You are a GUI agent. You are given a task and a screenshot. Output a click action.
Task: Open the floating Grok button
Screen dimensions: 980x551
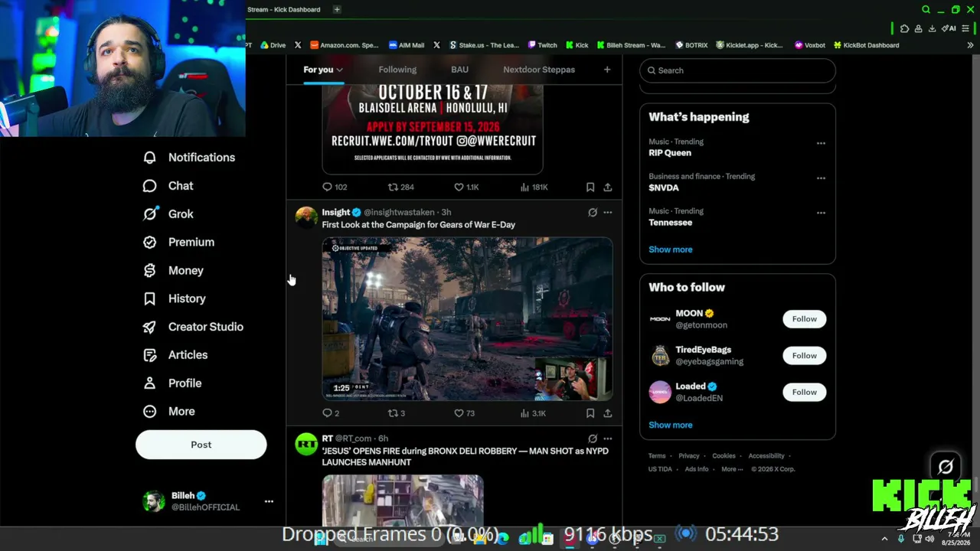click(x=946, y=466)
